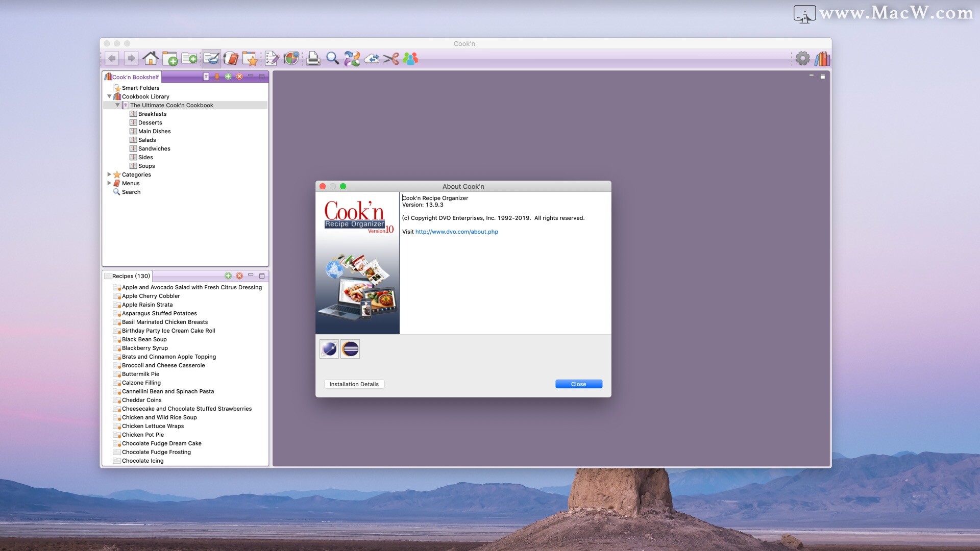Select the Recipes (130) tab
980x551 pixels.
tap(128, 276)
